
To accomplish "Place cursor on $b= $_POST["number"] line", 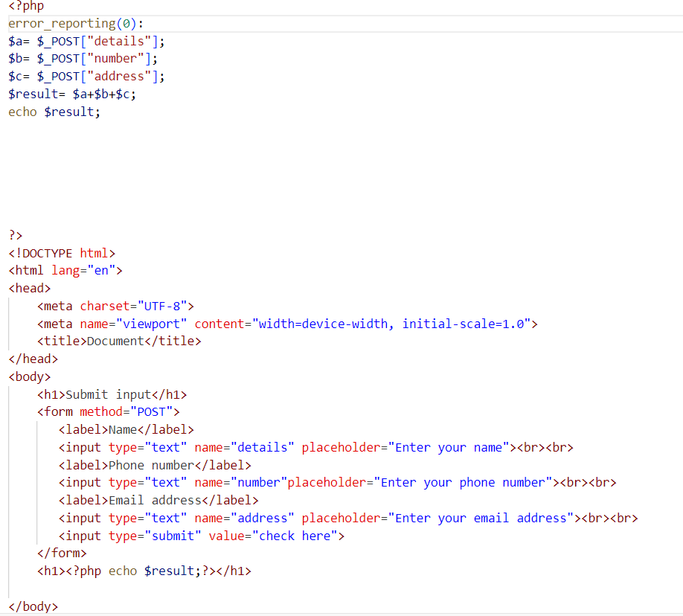I will (83, 59).
